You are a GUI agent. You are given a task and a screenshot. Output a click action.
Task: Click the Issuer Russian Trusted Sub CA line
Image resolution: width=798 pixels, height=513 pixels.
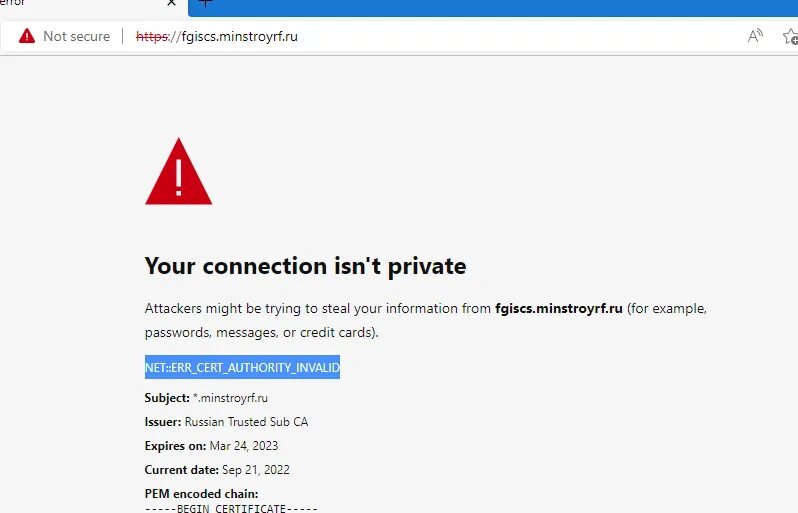click(226, 422)
